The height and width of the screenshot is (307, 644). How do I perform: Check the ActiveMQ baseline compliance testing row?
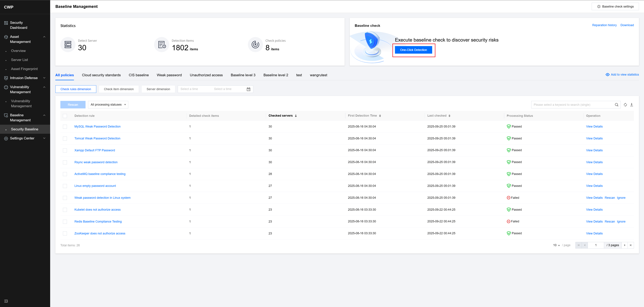point(65,174)
